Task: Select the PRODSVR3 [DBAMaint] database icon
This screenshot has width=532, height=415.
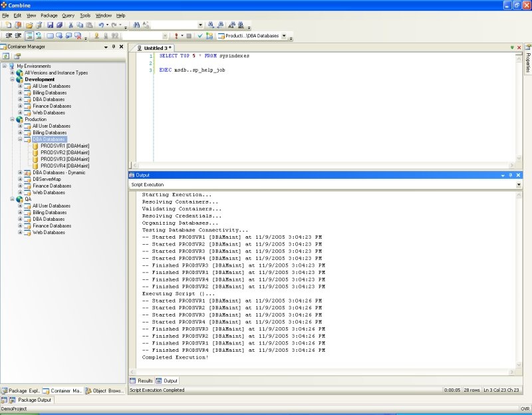Action: point(36,160)
